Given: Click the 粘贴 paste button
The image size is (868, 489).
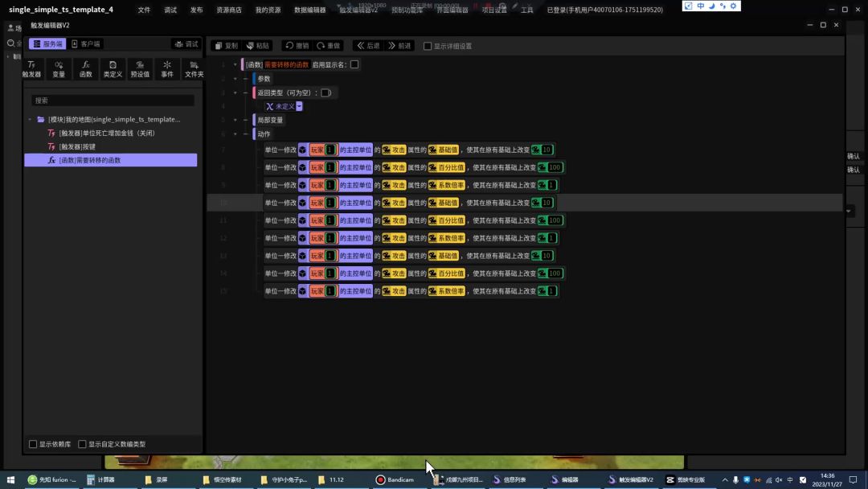Looking at the screenshot, I should click(x=258, y=46).
